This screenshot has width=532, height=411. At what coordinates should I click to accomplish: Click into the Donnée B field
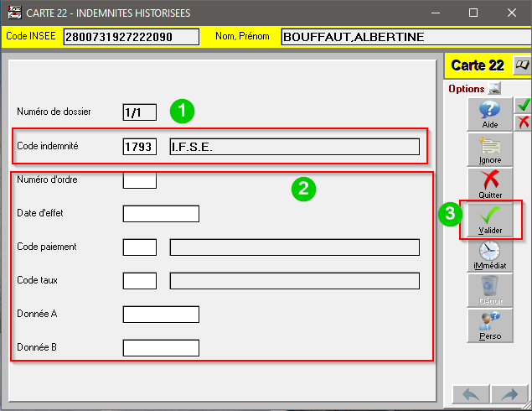(161, 347)
